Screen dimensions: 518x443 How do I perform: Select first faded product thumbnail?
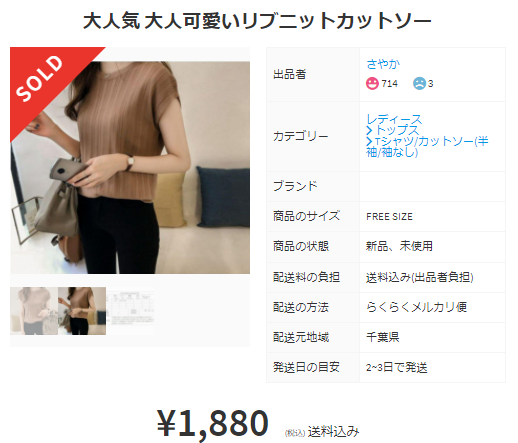pos(34,311)
